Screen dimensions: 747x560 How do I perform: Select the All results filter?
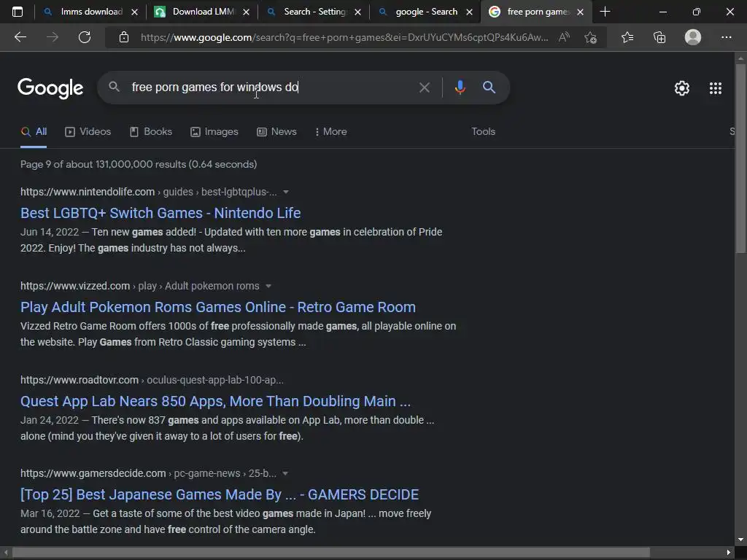pos(34,132)
